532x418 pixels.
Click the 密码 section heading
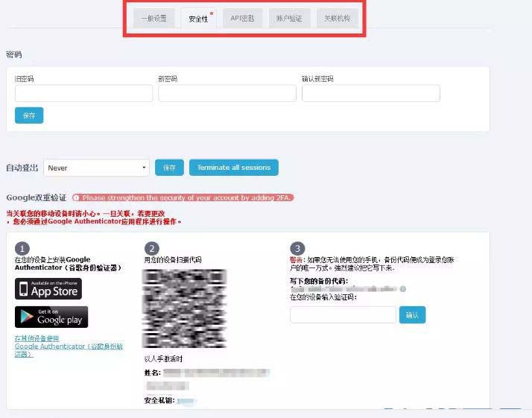tap(14, 54)
